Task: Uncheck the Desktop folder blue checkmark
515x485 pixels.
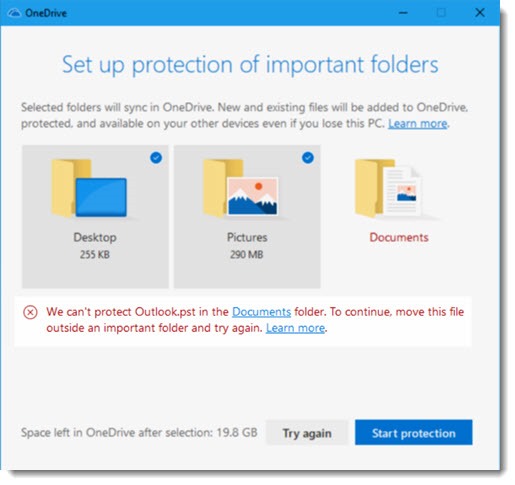Action: click(x=156, y=158)
